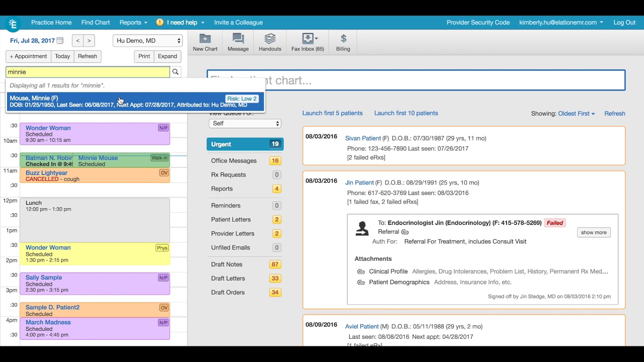644x362 pixels.
Task: Open March Madness 4:00 pm appointment
Action: pos(95,329)
